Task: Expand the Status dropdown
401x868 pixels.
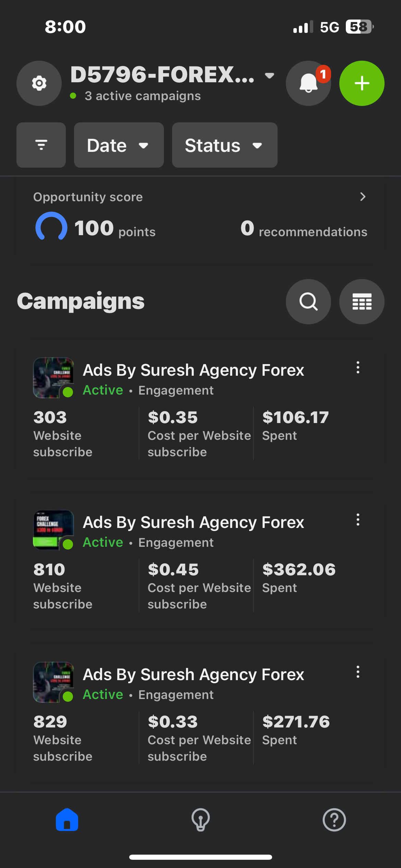Action: click(224, 145)
